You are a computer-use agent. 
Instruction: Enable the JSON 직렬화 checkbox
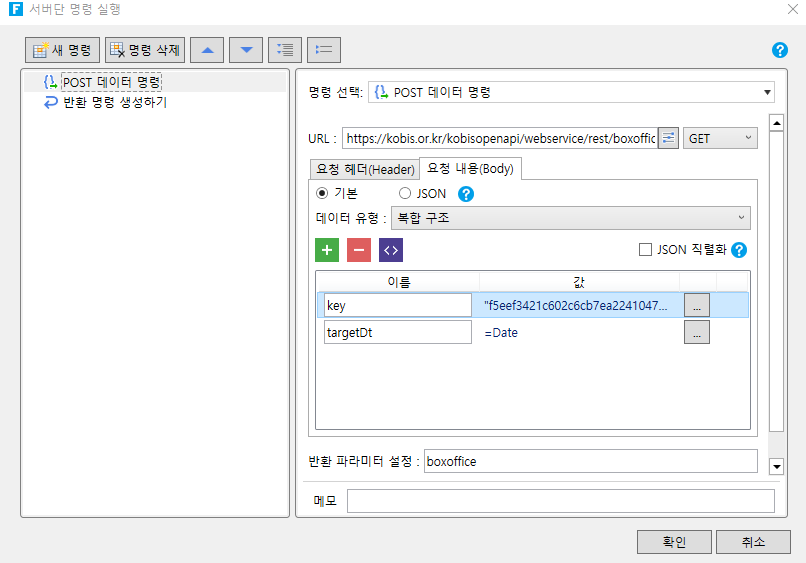pos(645,250)
